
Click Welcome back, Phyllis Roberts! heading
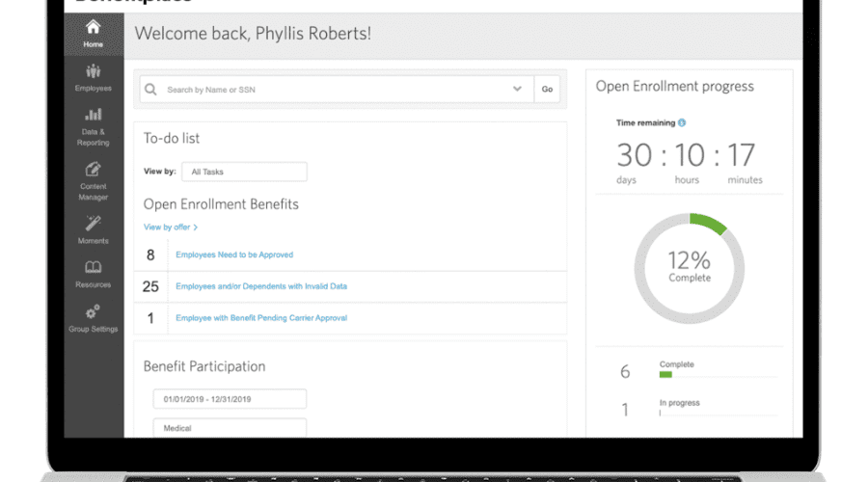[x=253, y=33]
